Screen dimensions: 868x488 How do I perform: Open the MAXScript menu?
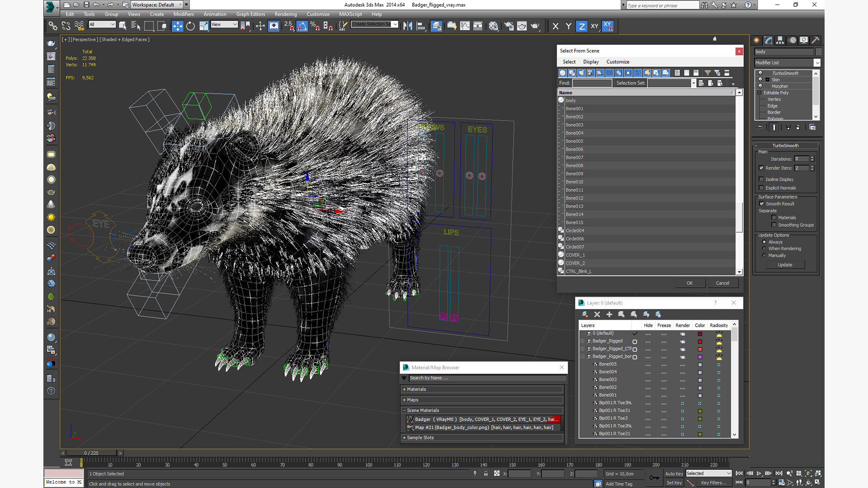(350, 14)
